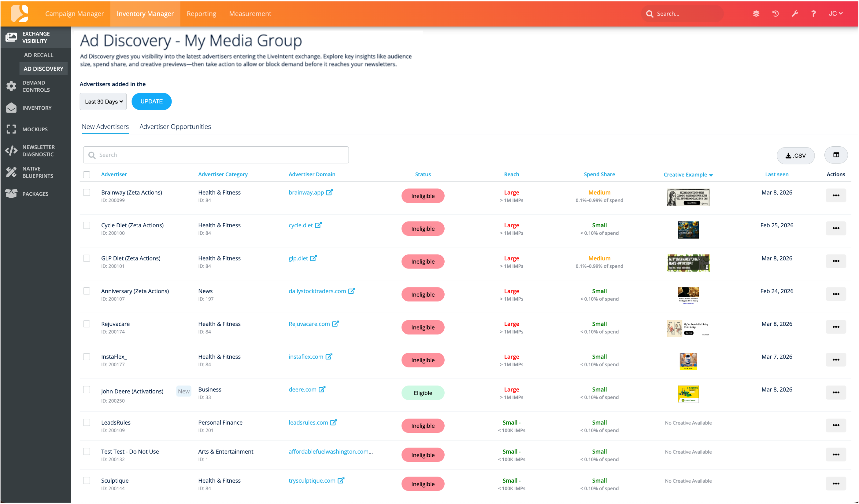Open the column layout toggle icon

point(836,155)
